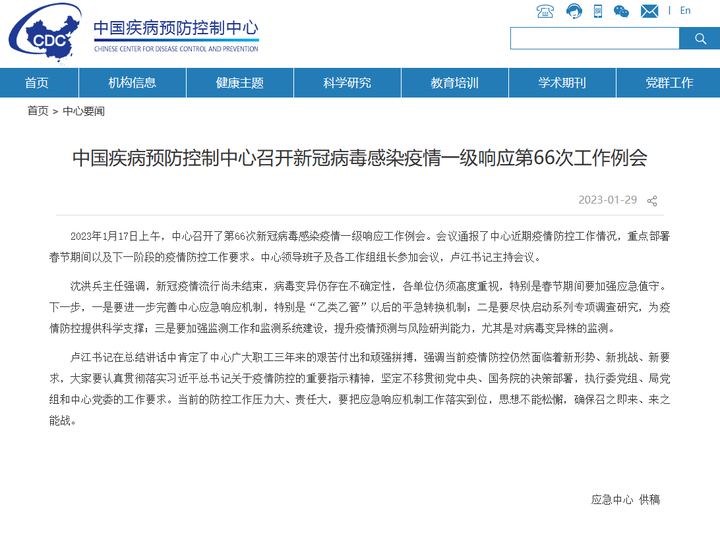Viewport: 720px width, 535px height.
Task: Open the 学术期刊 navigation item
Action: [x=562, y=83]
